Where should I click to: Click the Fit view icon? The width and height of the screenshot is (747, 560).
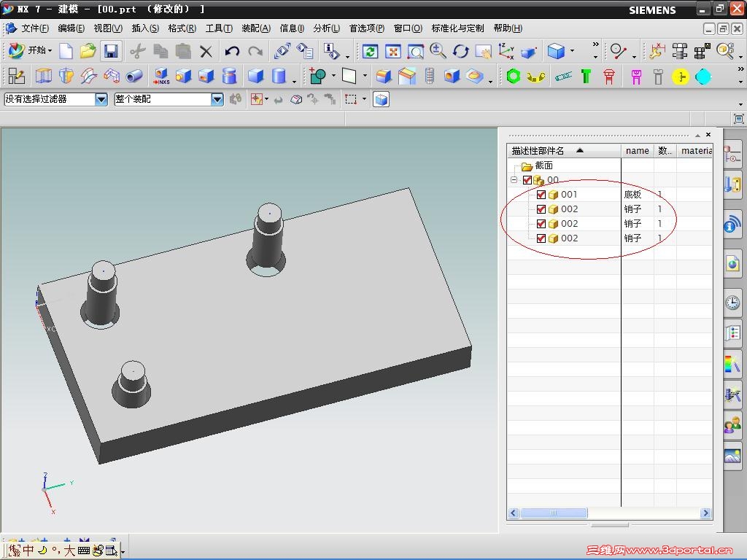pyautogui.click(x=392, y=51)
